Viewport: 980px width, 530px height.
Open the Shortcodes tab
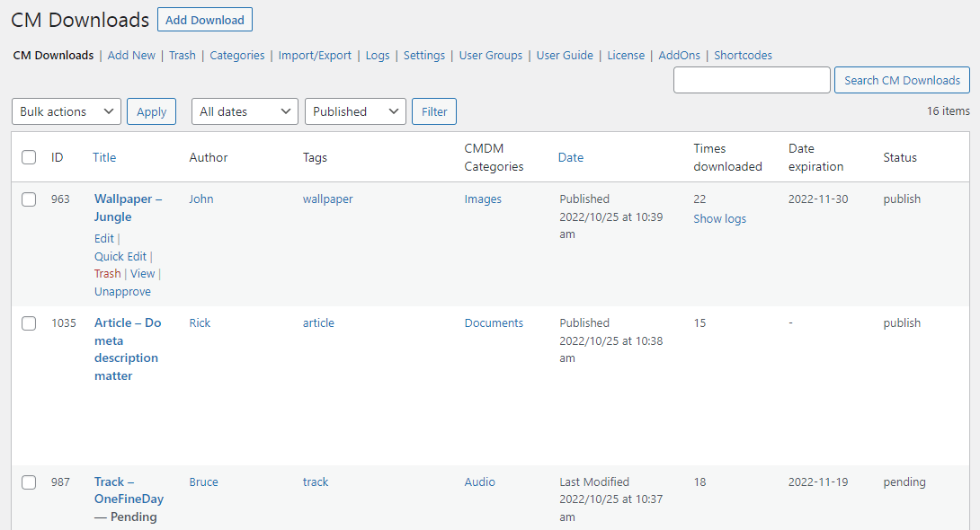[743, 55]
